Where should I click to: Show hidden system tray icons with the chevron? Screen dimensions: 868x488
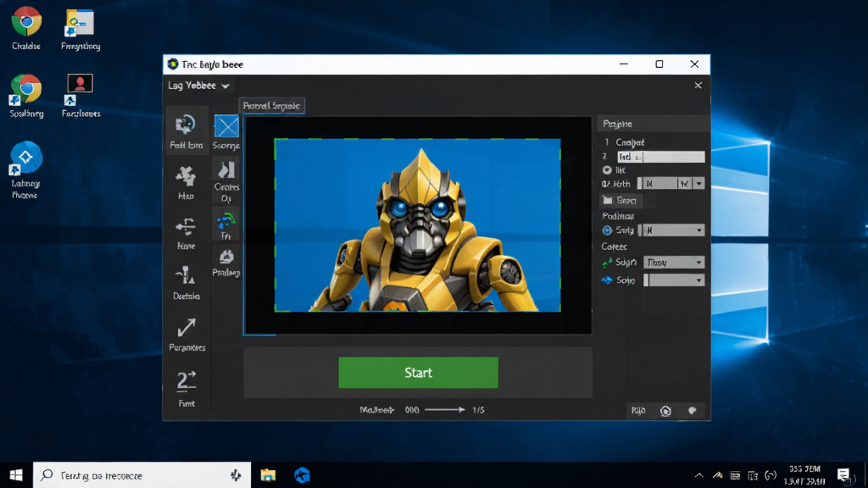(699, 475)
